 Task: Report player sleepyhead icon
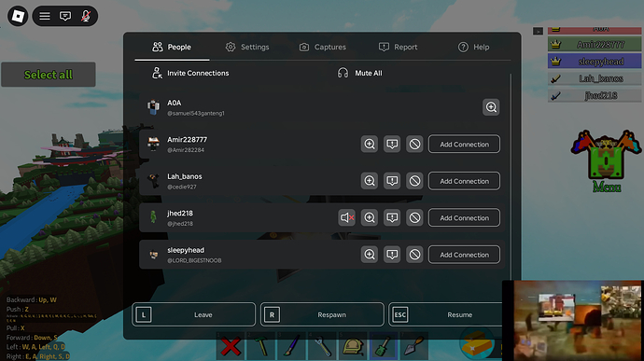[392, 255]
